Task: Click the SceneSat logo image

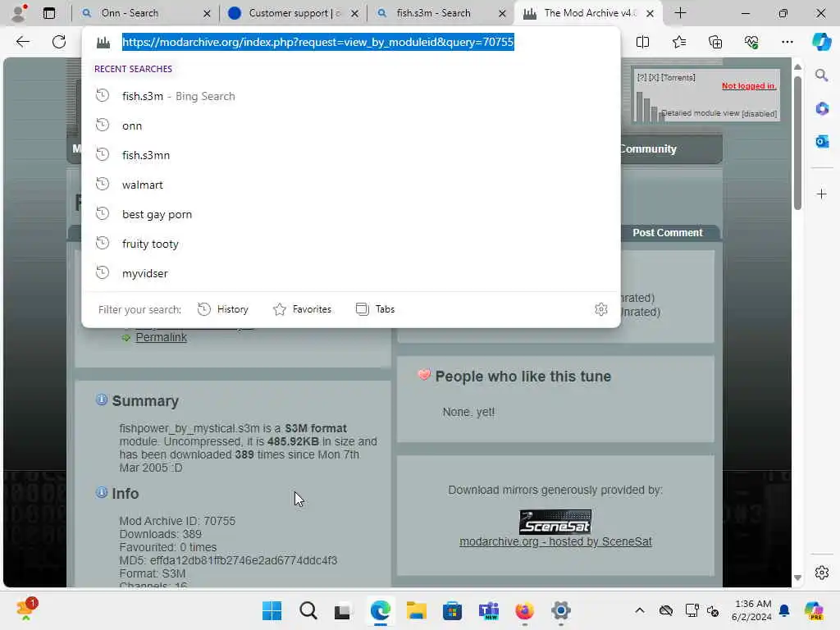Action: coord(555,522)
